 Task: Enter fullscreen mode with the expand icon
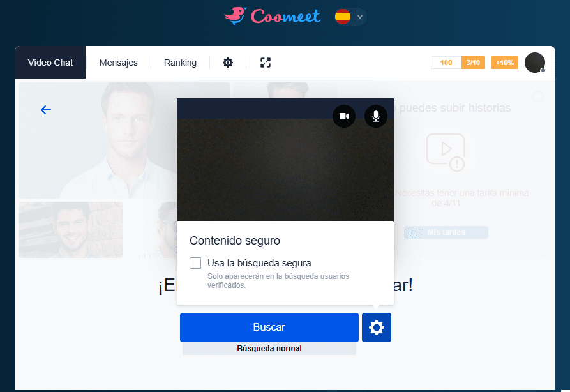point(265,63)
